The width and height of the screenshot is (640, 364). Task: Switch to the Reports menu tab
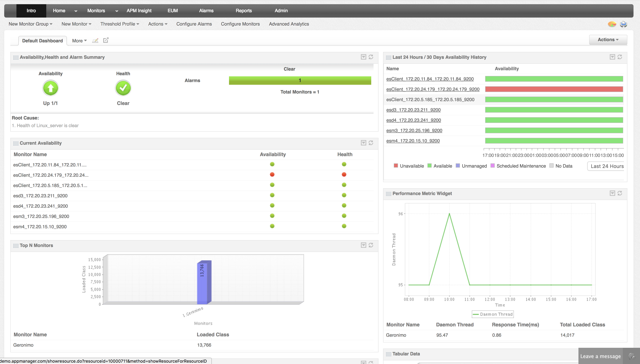(x=244, y=11)
